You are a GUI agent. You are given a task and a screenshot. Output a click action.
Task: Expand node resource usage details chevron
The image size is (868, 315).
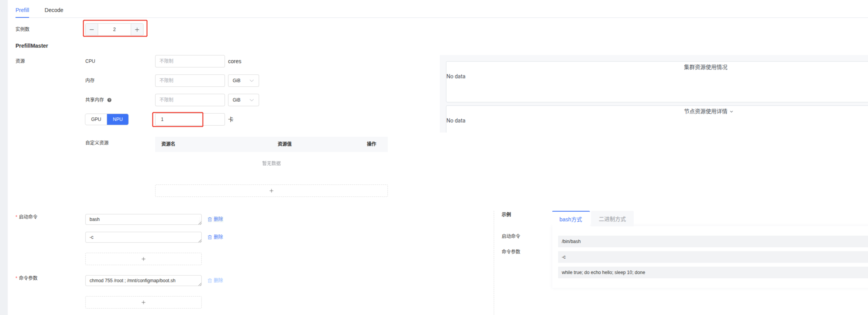pyautogui.click(x=731, y=112)
